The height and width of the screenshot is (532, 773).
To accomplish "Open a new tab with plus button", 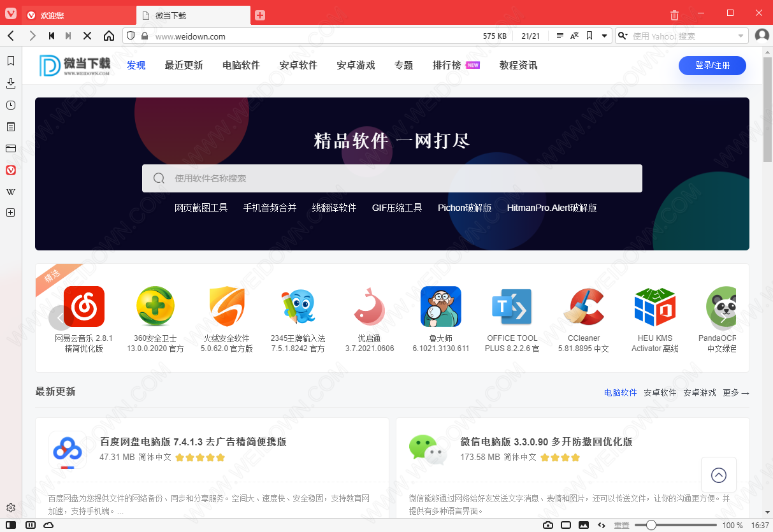I will (x=260, y=15).
